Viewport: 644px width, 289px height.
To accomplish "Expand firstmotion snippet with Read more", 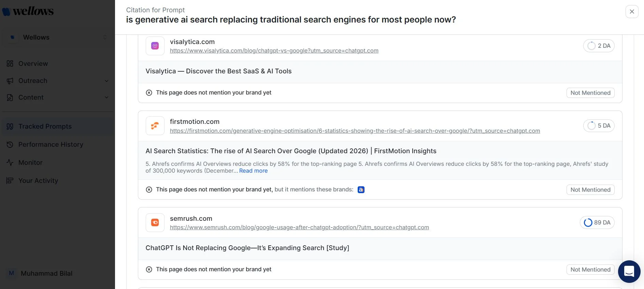I will coord(253,171).
